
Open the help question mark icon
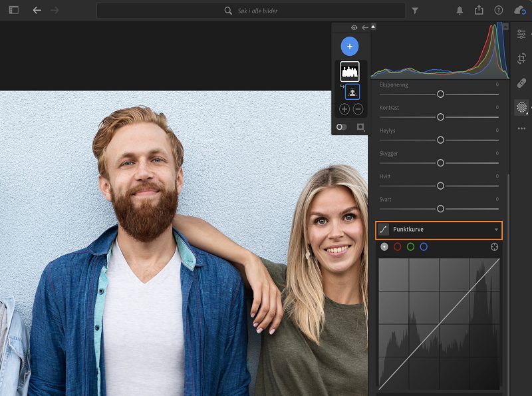(499, 10)
